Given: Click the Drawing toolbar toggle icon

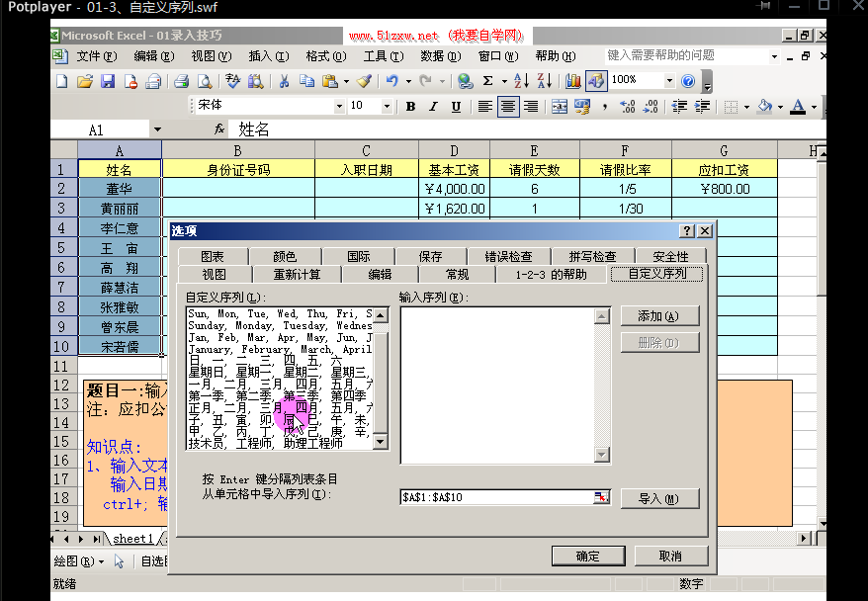Looking at the screenshot, I should [x=596, y=81].
